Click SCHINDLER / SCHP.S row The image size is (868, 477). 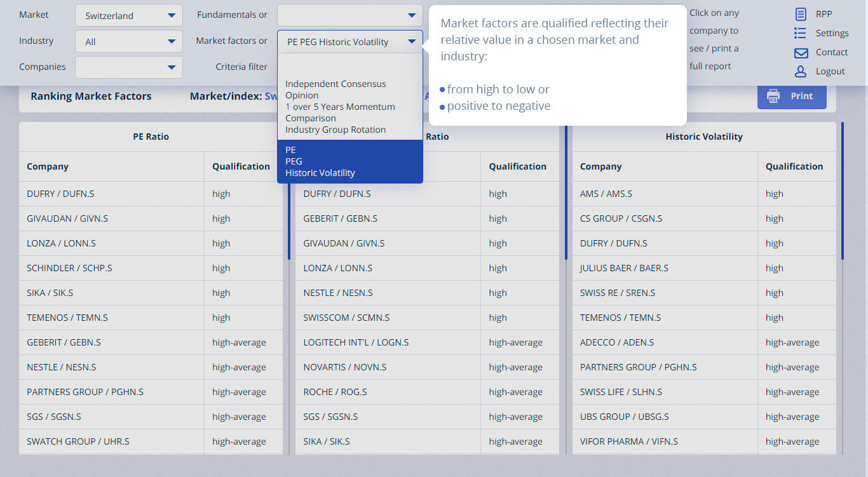(x=151, y=268)
